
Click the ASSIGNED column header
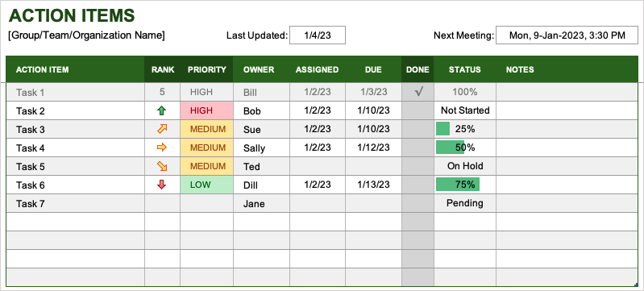(x=318, y=69)
